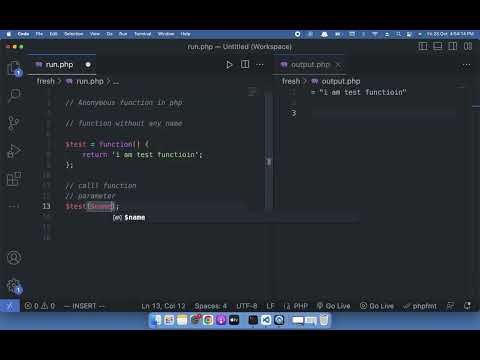The height and width of the screenshot is (360, 480).
Task: Show errors and warnings count panel
Action: pos(40,306)
